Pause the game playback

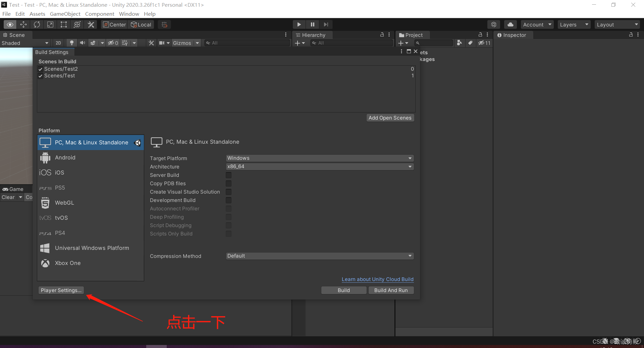pyautogui.click(x=312, y=24)
